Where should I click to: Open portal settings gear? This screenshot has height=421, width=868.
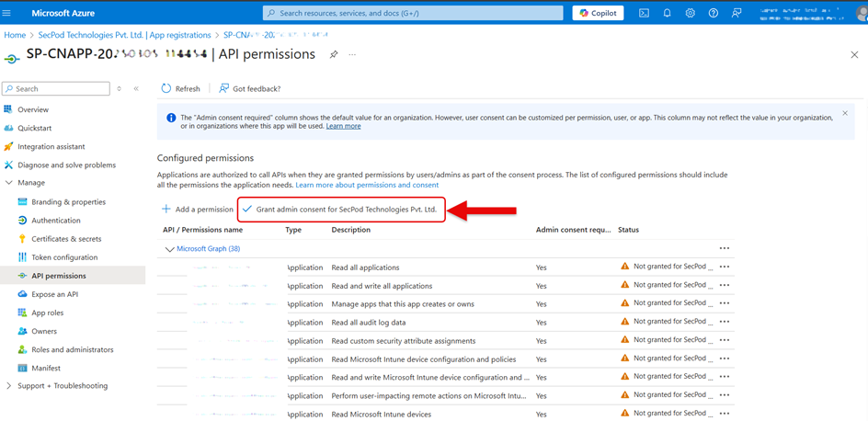pyautogui.click(x=691, y=13)
